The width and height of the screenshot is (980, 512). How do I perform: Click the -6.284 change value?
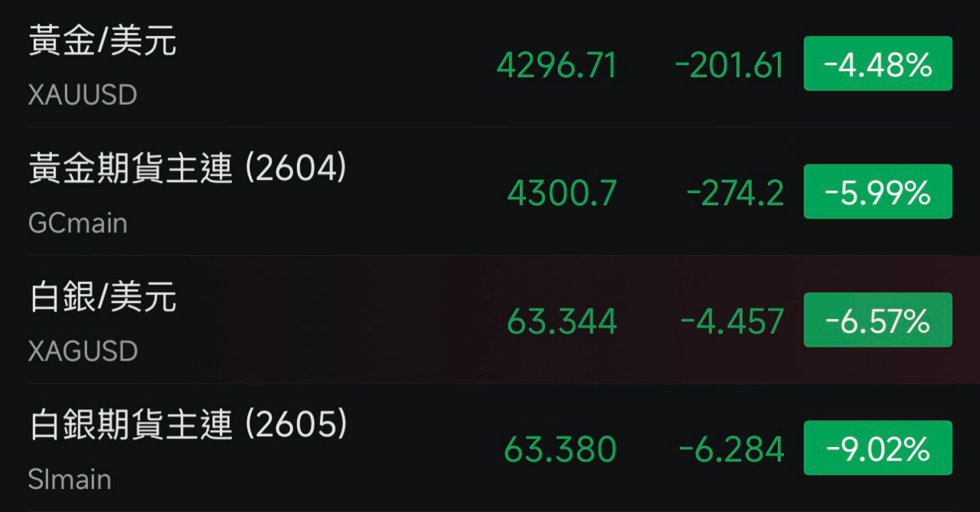click(732, 449)
